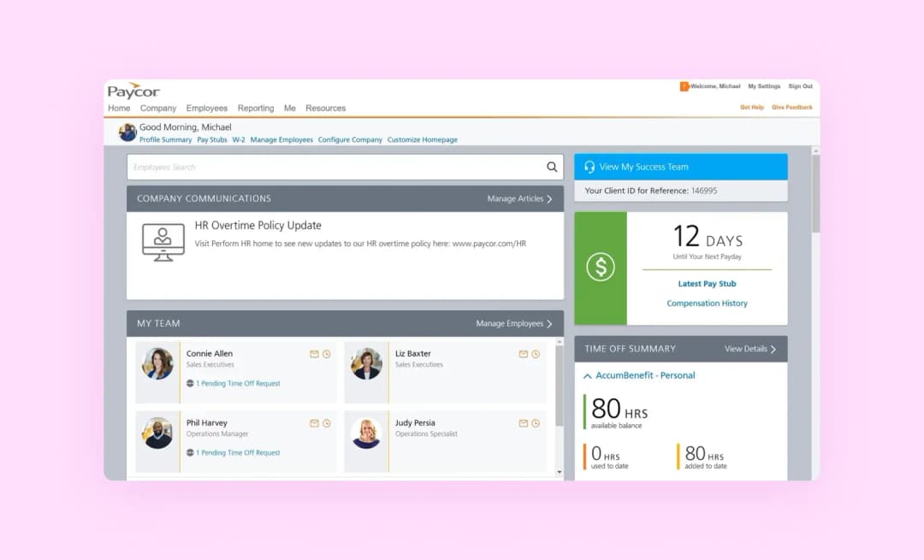Open Phil Harvey's profile photo
The width and height of the screenshot is (924, 560).
pyautogui.click(x=158, y=433)
